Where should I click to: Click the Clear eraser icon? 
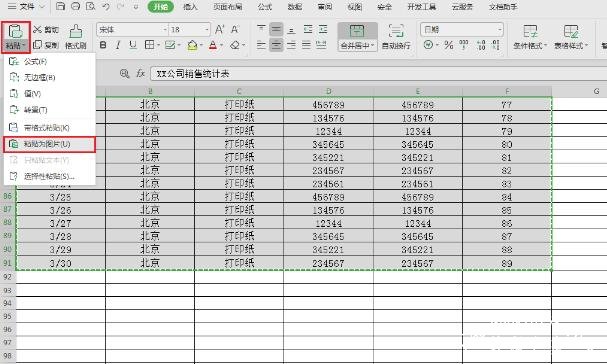pos(235,45)
